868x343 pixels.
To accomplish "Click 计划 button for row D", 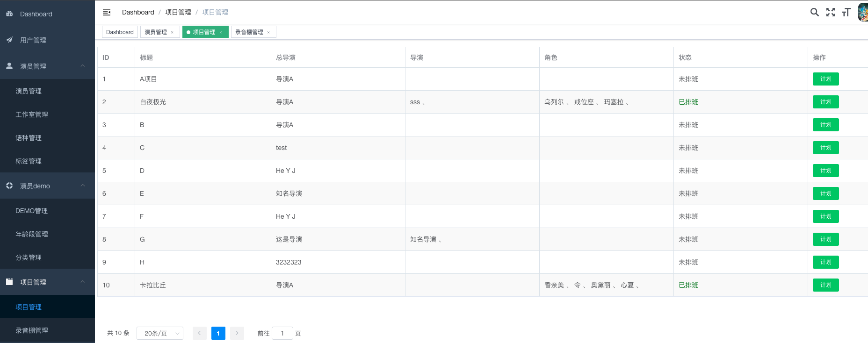I will coord(825,171).
